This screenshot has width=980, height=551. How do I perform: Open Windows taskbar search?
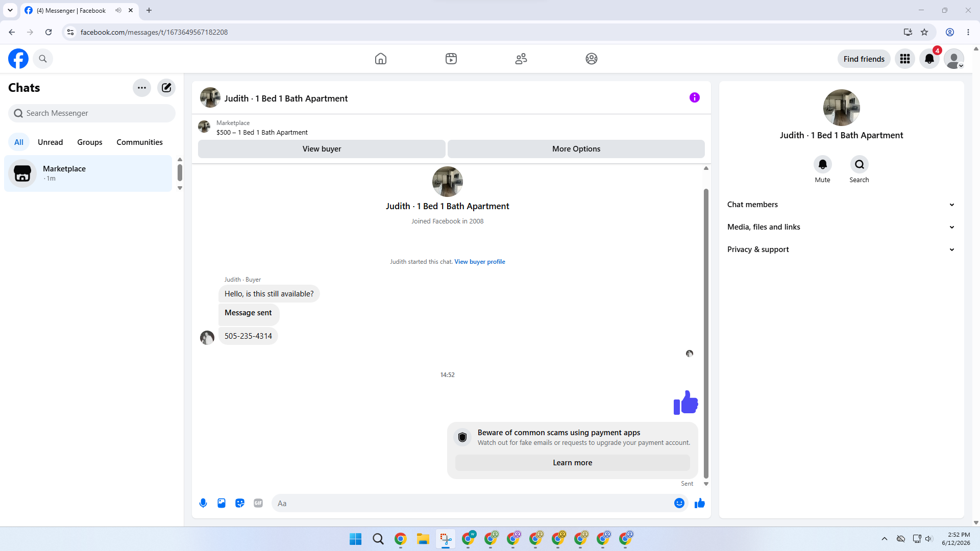[378, 539]
